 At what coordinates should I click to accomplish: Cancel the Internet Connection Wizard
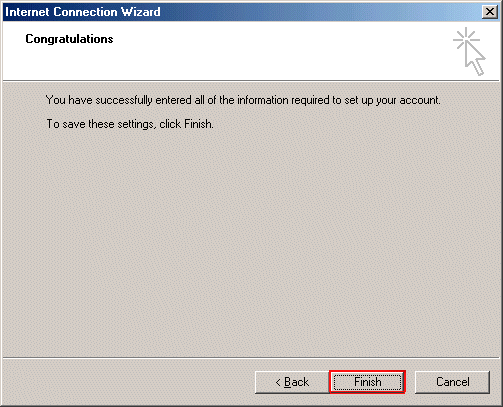click(x=452, y=382)
